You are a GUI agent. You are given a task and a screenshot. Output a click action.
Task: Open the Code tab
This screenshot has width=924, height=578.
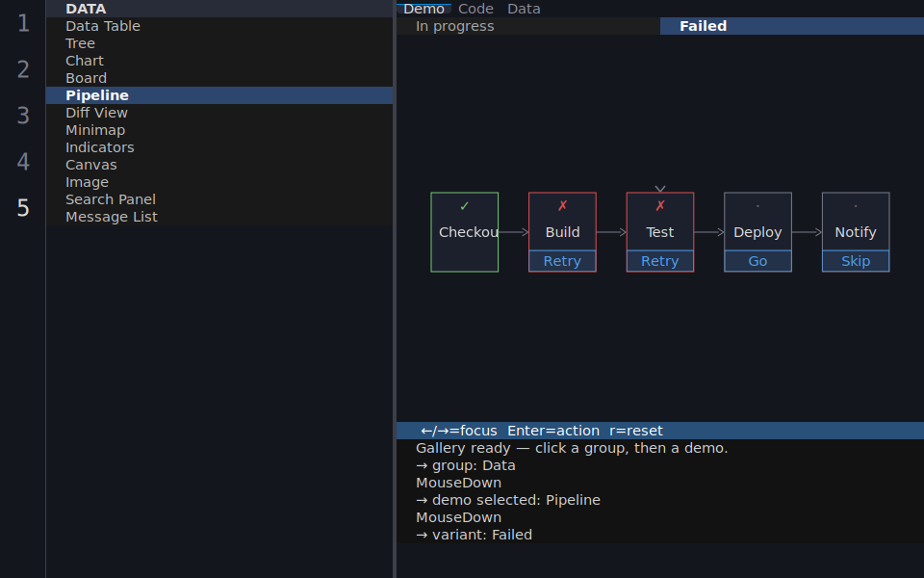click(x=475, y=9)
